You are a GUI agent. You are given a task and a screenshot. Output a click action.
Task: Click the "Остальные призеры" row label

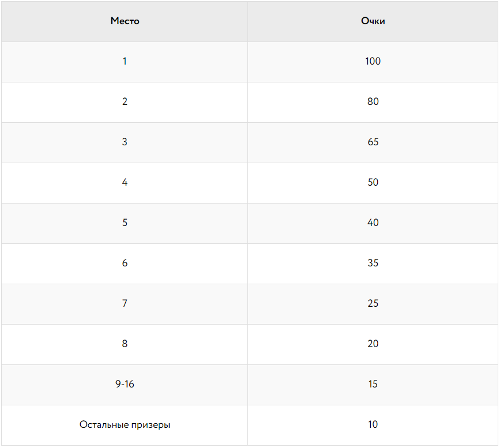(125, 425)
